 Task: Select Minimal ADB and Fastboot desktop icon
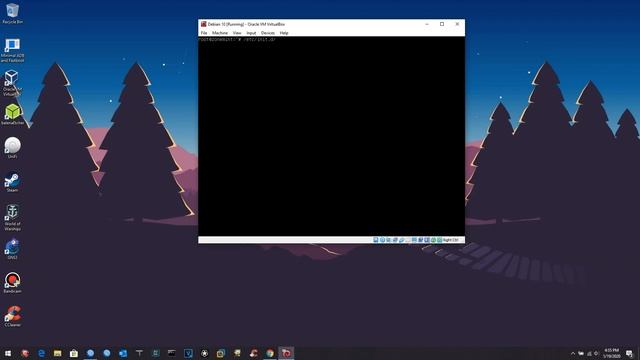[x=12, y=50]
